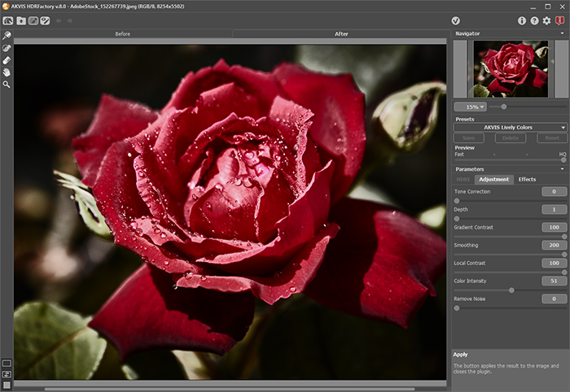Screen dimensions: 570x392
Task: Click the Apply checkmark button
Action: [x=456, y=20]
